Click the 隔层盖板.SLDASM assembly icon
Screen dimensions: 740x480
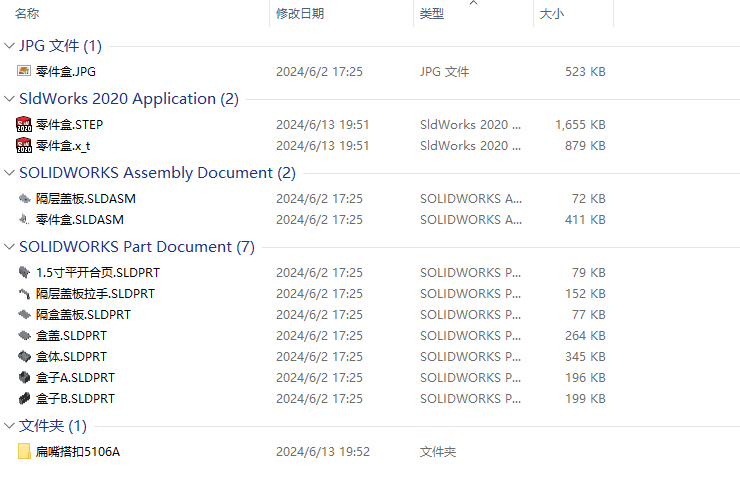24,198
